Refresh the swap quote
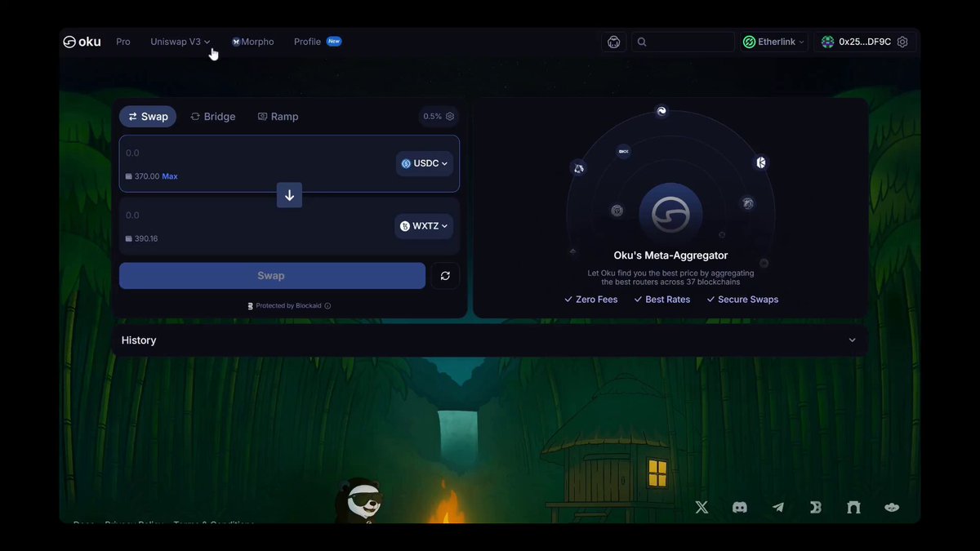 click(x=445, y=276)
